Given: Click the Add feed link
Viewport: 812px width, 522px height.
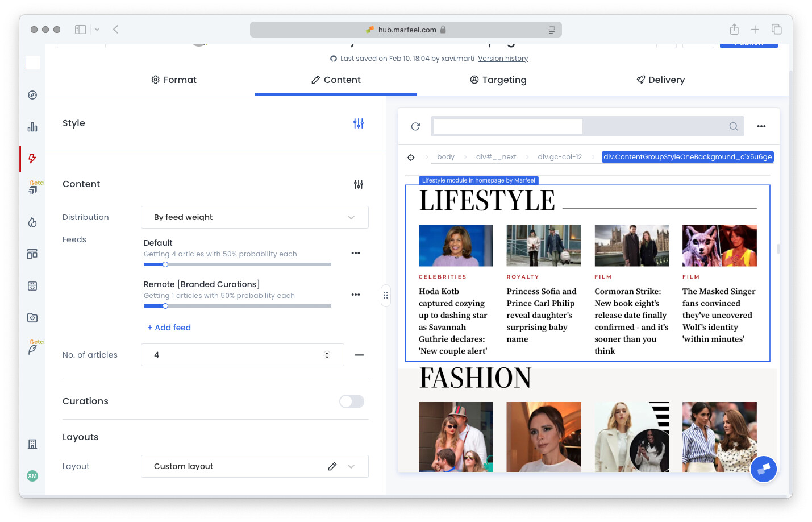Looking at the screenshot, I should click(x=169, y=328).
